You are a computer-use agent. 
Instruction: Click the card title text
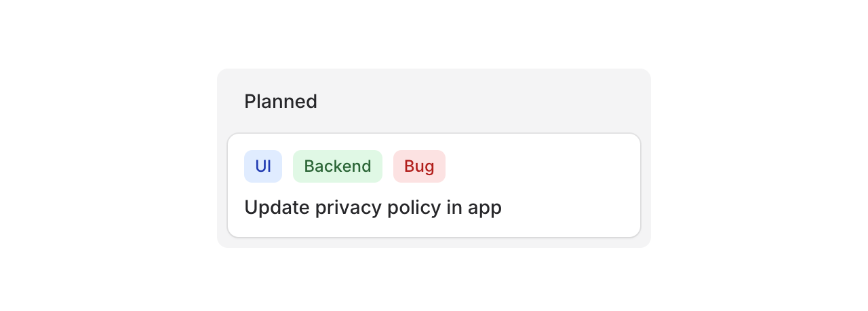coord(373,207)
